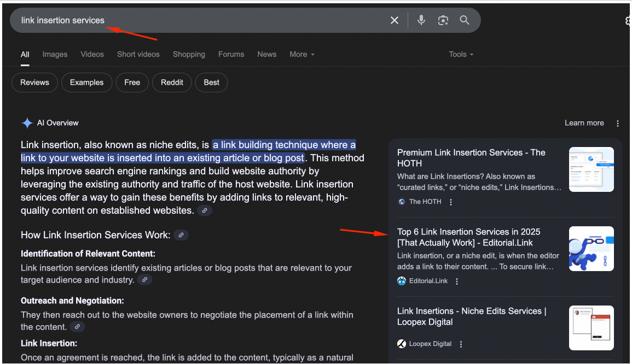Open link chip after 'the content.' paragraph

[77, 326]
